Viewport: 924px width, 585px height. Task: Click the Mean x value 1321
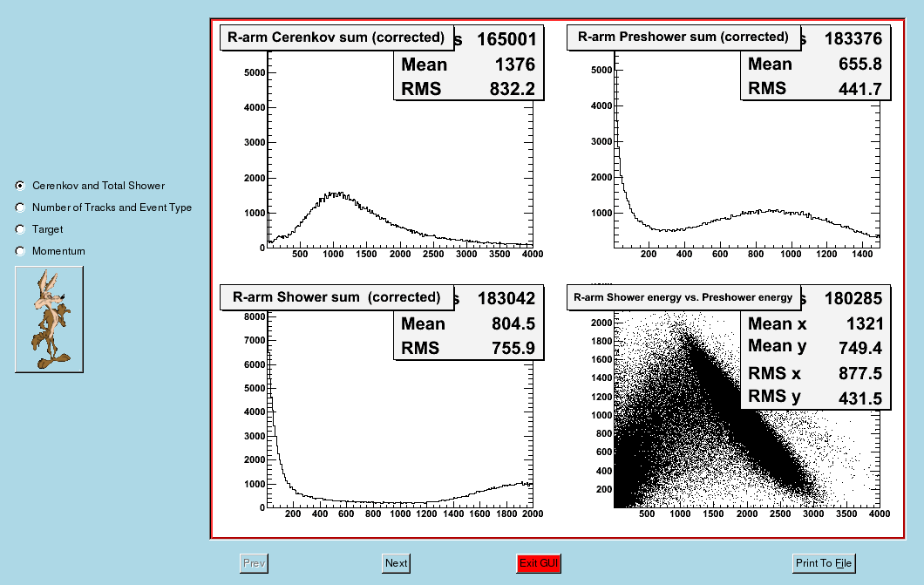coord(865,324)
